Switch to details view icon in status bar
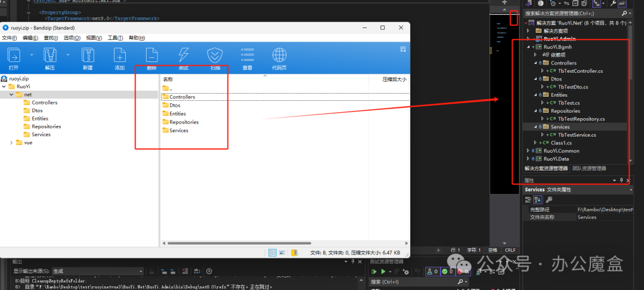The height and width of the screenshot is (290, 644). click(273, 252)
